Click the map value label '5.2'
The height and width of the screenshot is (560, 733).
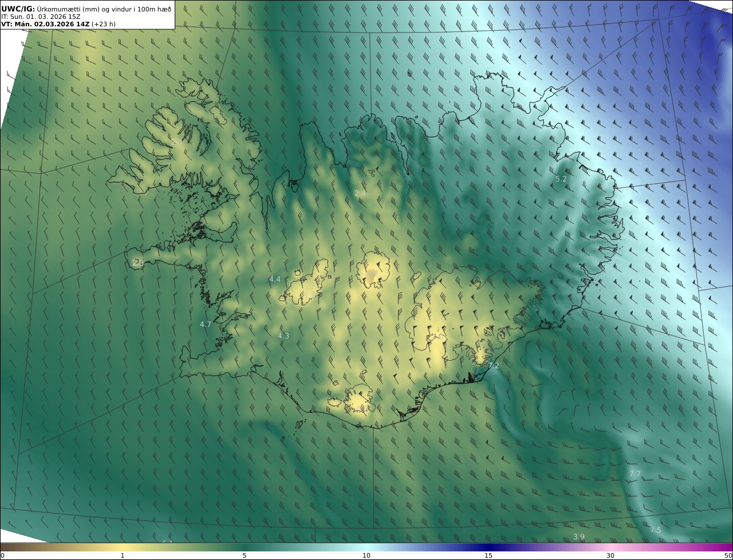561,179
